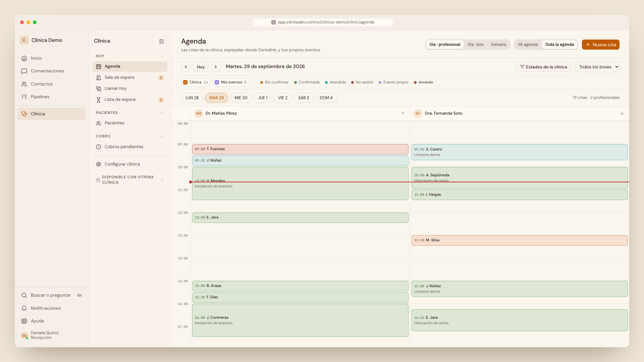
Task: Open Pacientes people icon in submenu
Action: point(99,123)
